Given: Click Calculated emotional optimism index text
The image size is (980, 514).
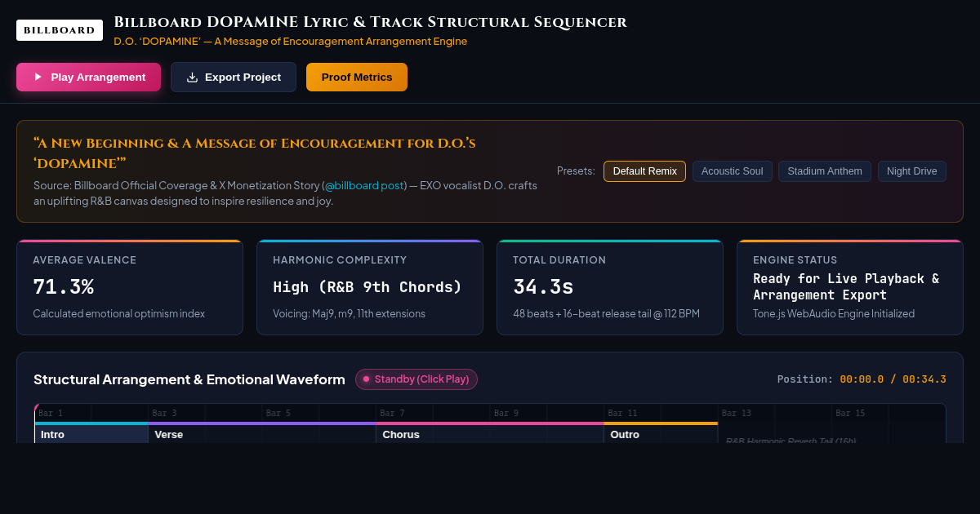Looking at the screenshot, I should point(119,313).
